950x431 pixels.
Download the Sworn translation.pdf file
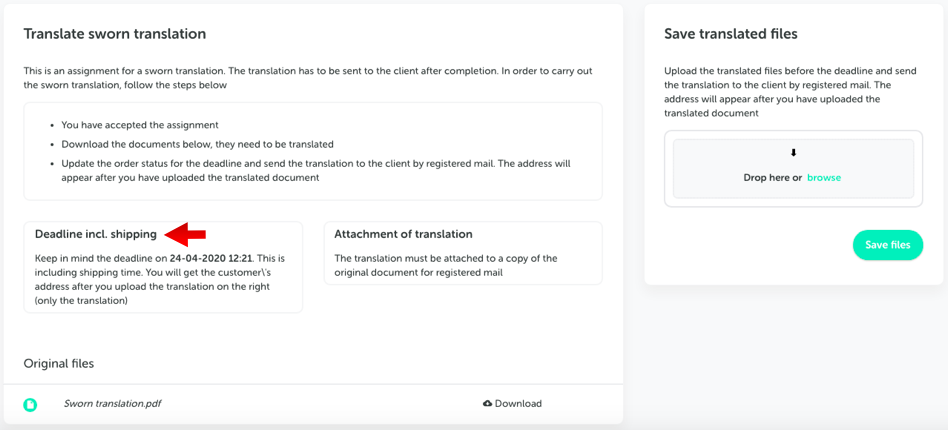(512, 404)
